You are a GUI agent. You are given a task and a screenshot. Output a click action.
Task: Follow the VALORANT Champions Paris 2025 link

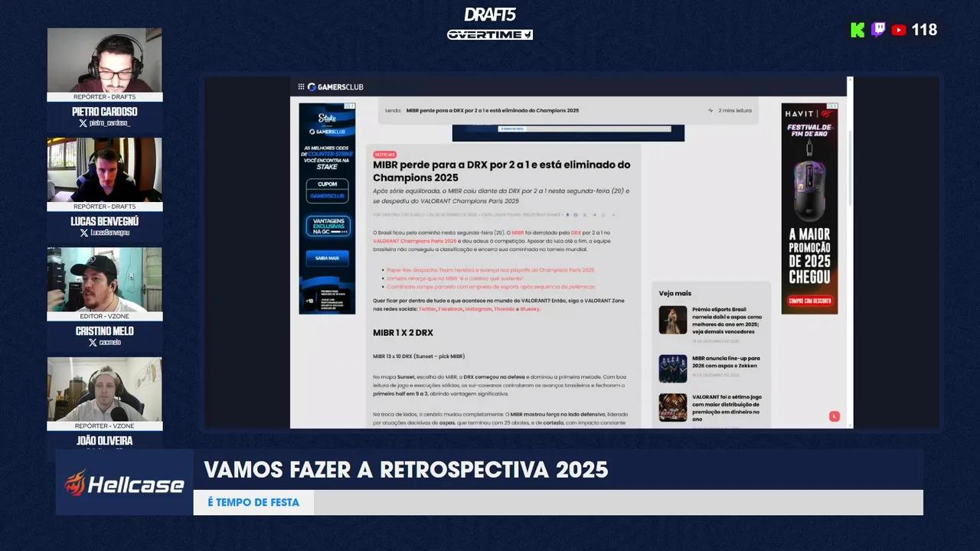click(x=414, y=241)
